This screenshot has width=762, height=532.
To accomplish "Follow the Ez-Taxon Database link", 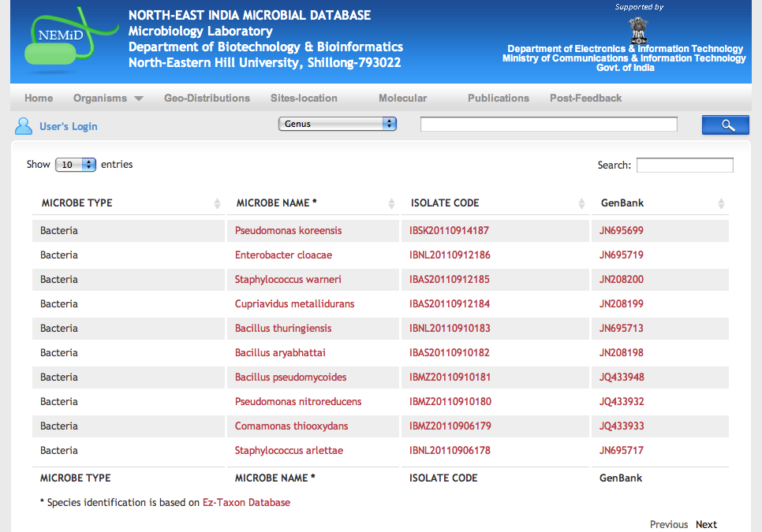I will click(x=246, y=502).
